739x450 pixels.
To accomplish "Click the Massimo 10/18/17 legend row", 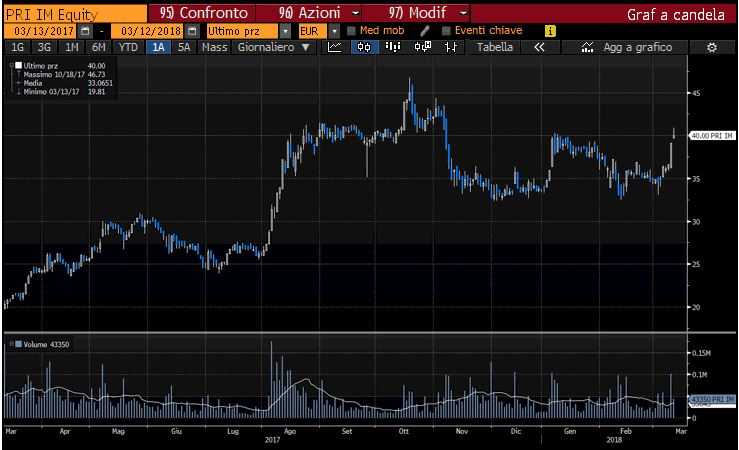I will [x=64, y=74].
